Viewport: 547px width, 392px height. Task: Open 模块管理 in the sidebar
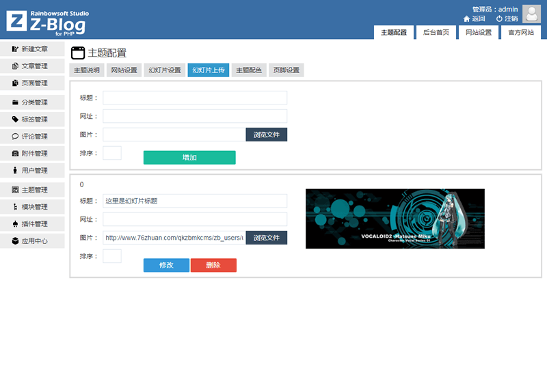pos(32,207)
